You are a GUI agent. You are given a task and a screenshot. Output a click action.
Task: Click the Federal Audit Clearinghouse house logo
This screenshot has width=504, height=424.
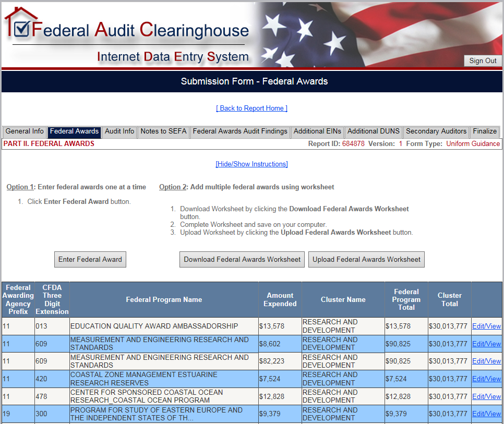click(x=21, y=22)
